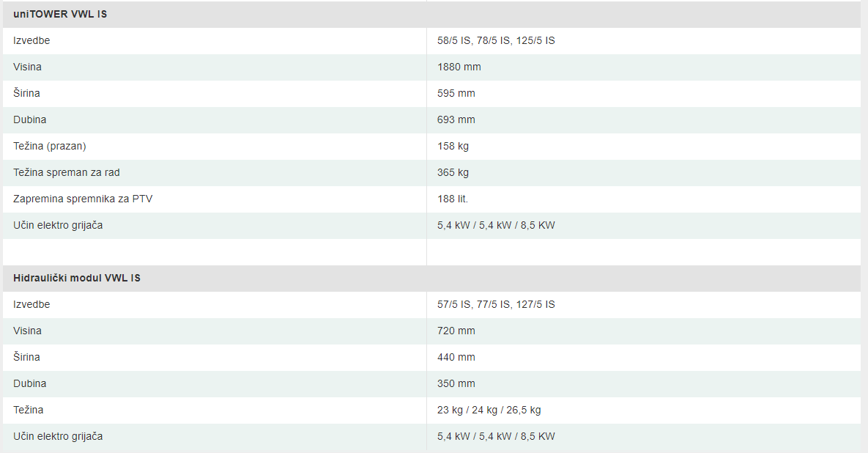The image size is (868, 453).
Task: Click the 595 mm width value
Action: (x=456, y=93)
